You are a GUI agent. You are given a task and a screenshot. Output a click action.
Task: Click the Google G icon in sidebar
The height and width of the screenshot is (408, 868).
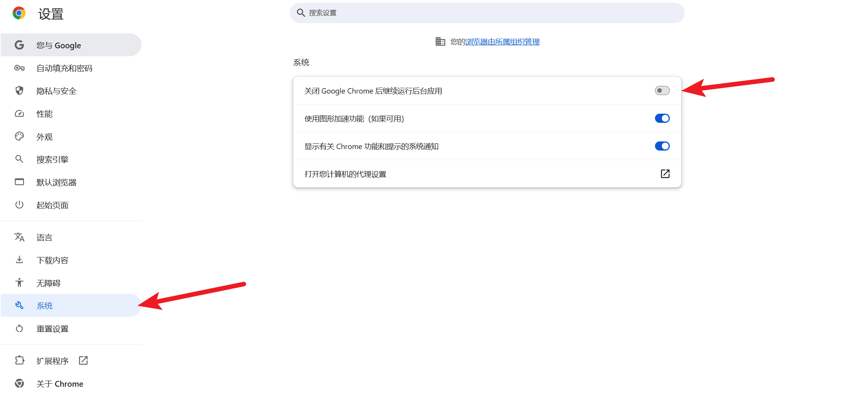pos(19,45)
